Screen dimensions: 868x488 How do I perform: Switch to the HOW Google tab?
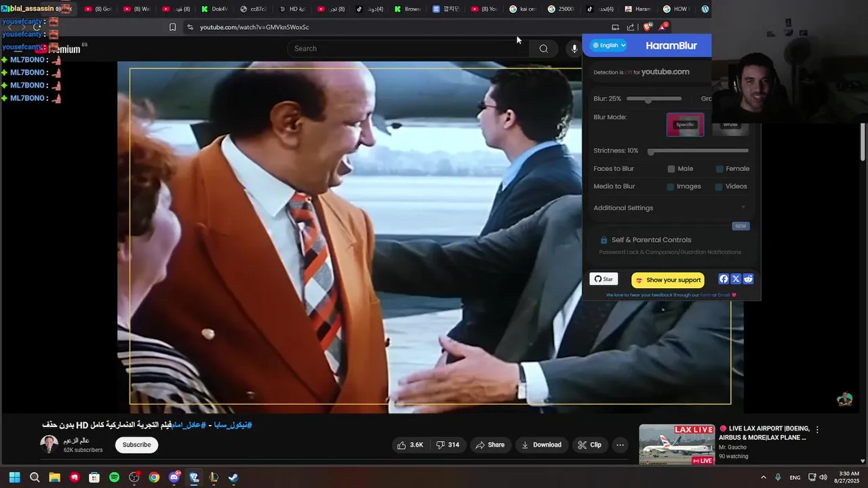pos(675,9)
